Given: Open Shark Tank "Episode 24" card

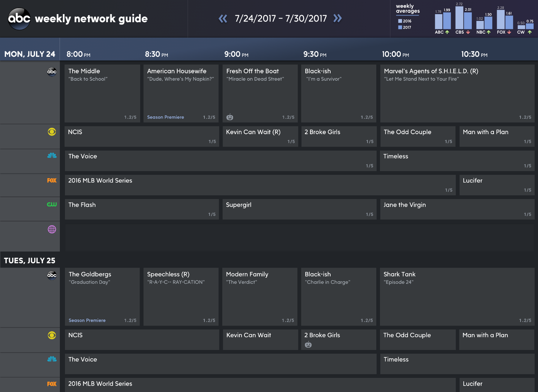Looking at the screenshot, I should click(x=457, y=297).
